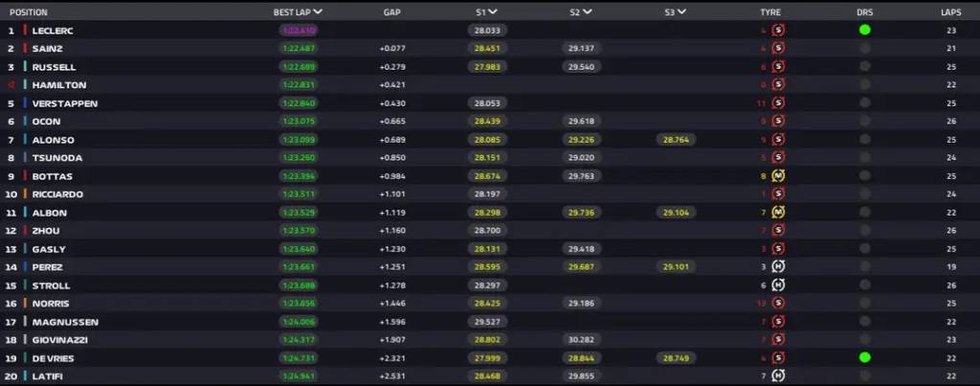Click Alonso's S3 sector time 28.764

coord(676,140)
